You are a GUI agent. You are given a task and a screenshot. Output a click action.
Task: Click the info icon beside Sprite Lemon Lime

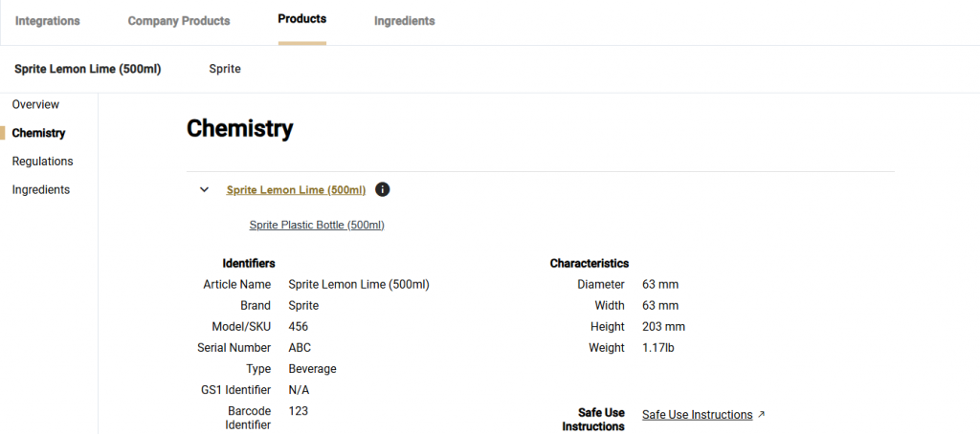tap(383, 189)
